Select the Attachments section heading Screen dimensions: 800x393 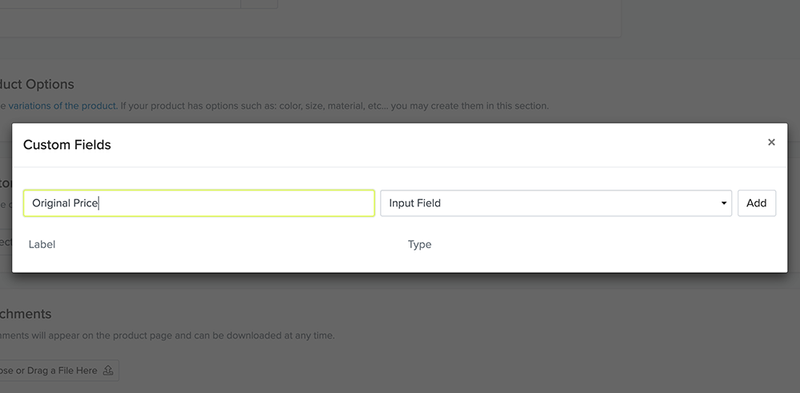click(x=26, y=314)
